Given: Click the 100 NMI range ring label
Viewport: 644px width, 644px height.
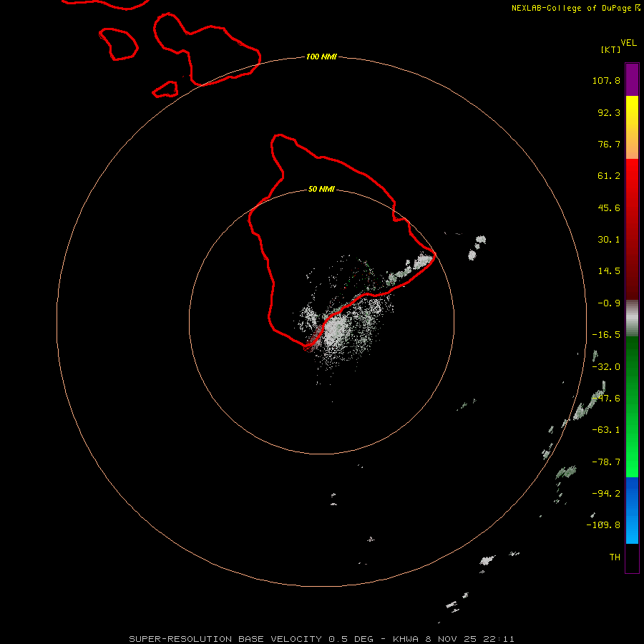Looking at the screenshot, I should pyautogui.click(x=321, y=57).
